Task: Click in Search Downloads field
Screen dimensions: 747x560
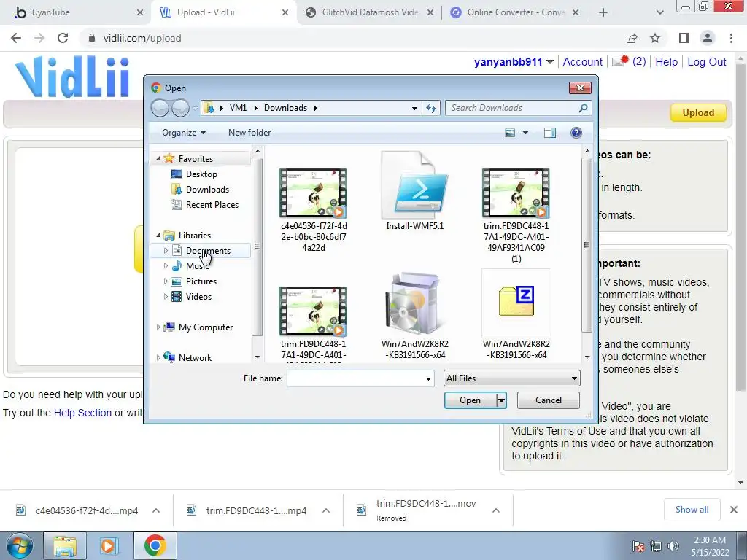Action: pyautogui.click(x=512, y=108)
